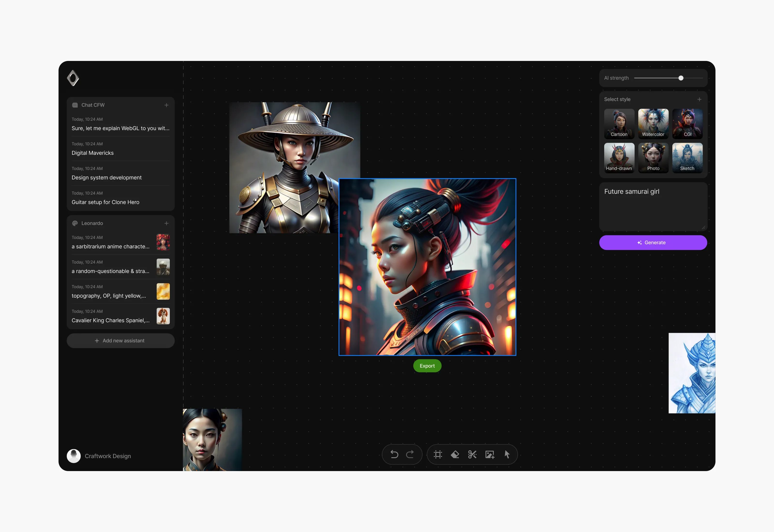Click the undo arrow in the bottom toolbar

pyautogui.click(x=394, y=454)
